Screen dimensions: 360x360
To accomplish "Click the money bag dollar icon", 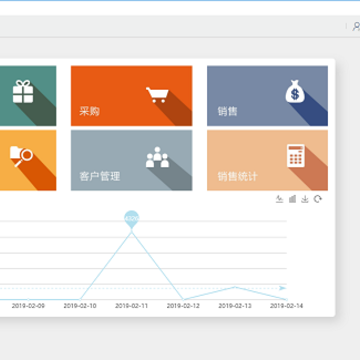I will [x=295, y=91].
